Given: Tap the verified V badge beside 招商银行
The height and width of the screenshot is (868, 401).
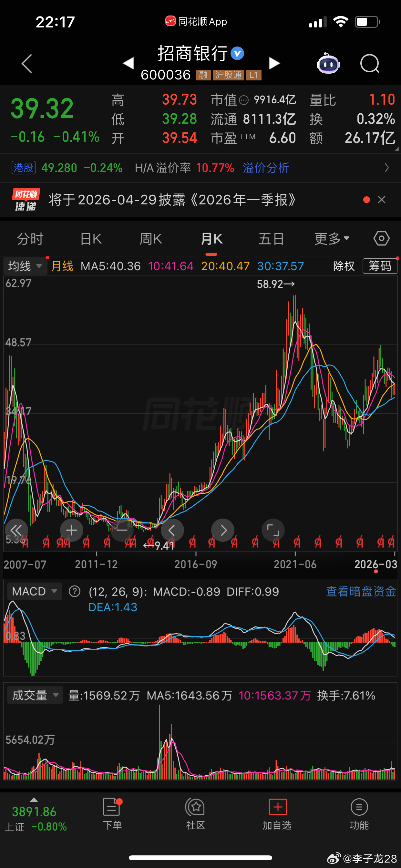Looking at the screenshot, I should coord(237,53).
